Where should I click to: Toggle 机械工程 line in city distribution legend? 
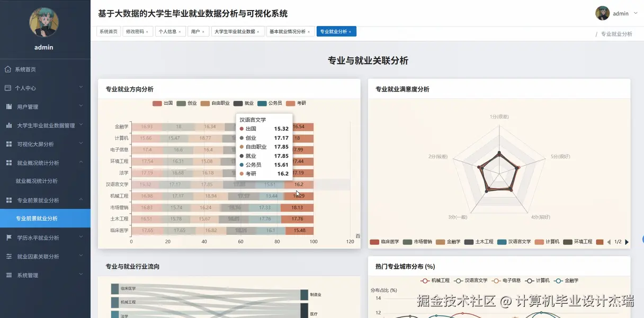[435, 281]
